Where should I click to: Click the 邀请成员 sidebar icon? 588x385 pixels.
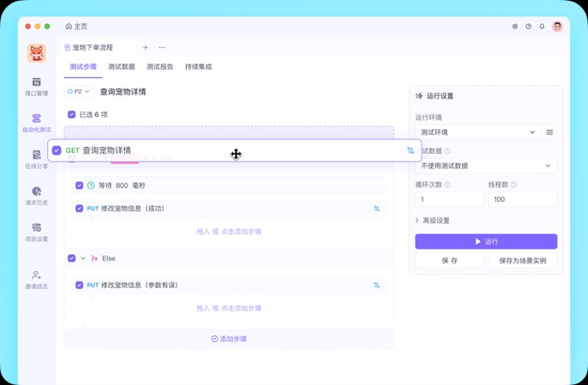click(36, 275)
